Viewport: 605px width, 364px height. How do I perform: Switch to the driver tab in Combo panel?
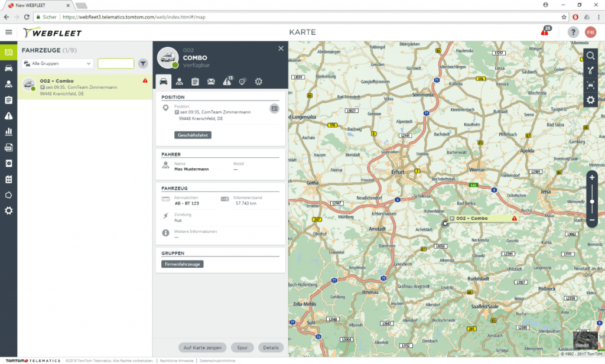pos(178,82)
